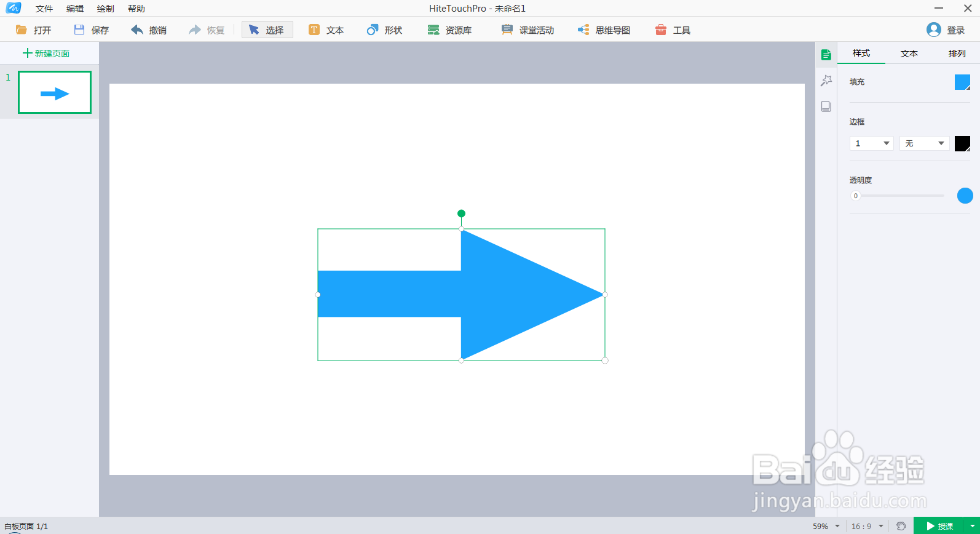Image resolution: width=980 pixels, height=534 pixels.
Task: Open the 绘制 menu
Action: tap(106, 9)
